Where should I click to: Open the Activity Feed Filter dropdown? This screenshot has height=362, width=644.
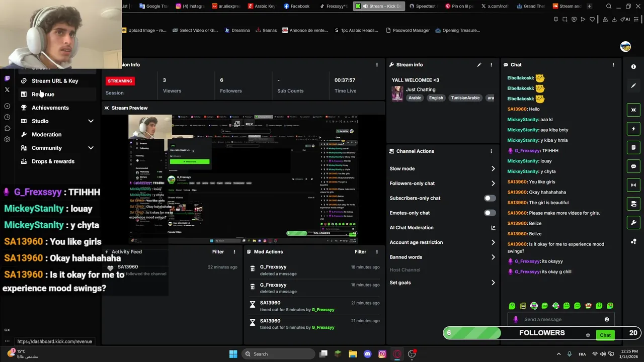pyautogui.click(x=218, y=252)
